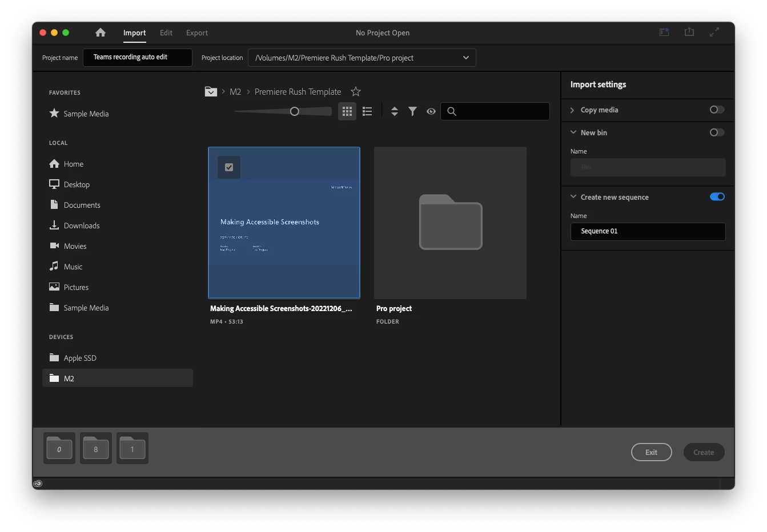Click the Exit button
Screen dimensions: 767x532
tap(652, 452)
